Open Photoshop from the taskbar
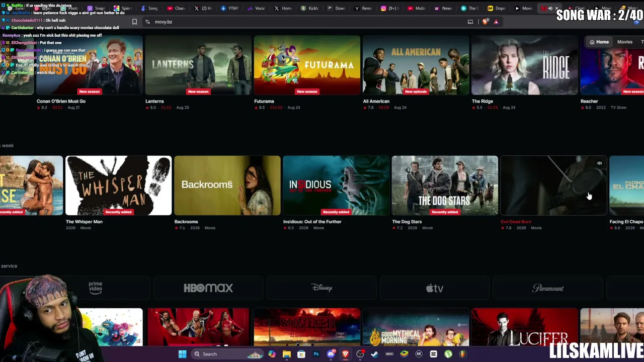The image size is (644, 362). pyautogui.click(x=316, y=354)
